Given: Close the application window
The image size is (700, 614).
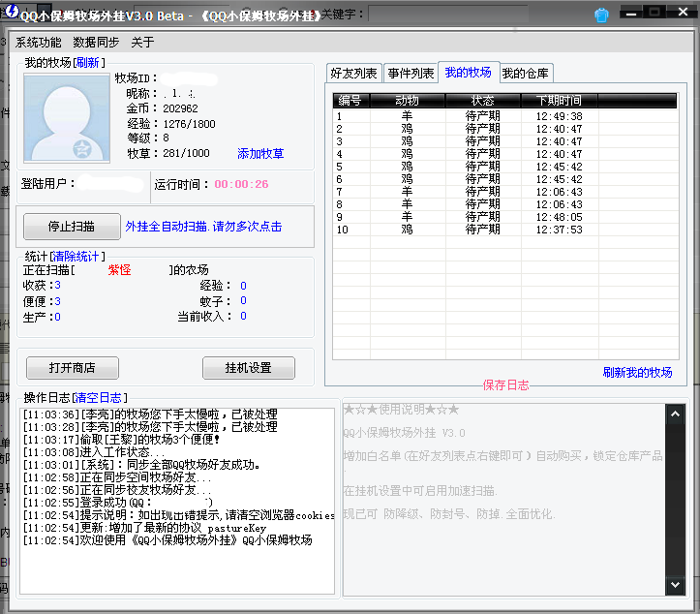Looking at the screenshot, I should click(x=683, y=12).
